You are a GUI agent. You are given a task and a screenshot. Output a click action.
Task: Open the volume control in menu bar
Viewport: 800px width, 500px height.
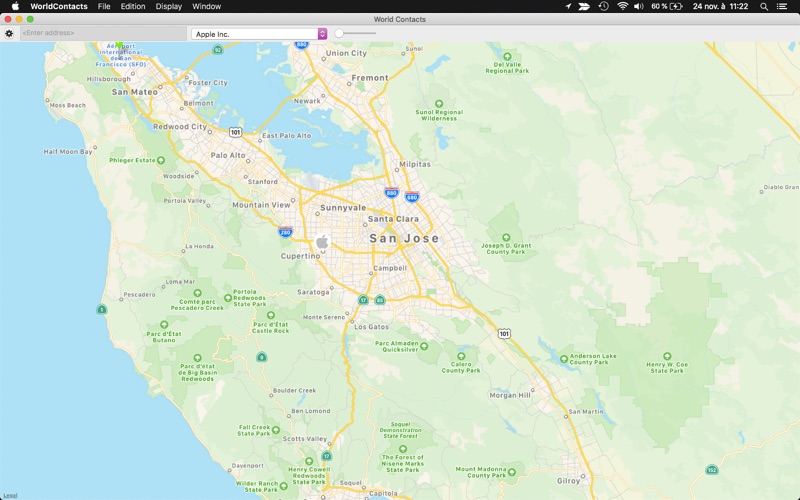pos(638,7)
